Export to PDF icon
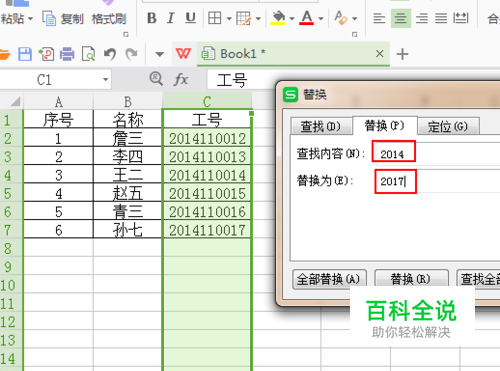This screenshot has width=500, height=371. [x=46, y=54]
